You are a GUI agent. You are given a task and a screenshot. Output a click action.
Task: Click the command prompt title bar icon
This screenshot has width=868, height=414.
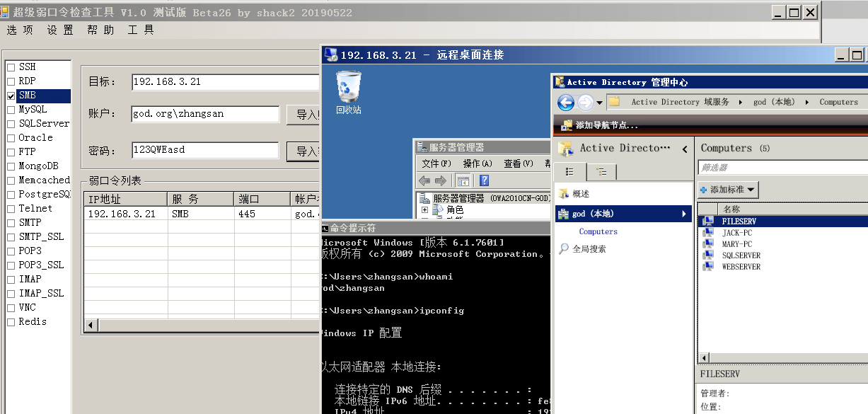[x=325, y=228]
